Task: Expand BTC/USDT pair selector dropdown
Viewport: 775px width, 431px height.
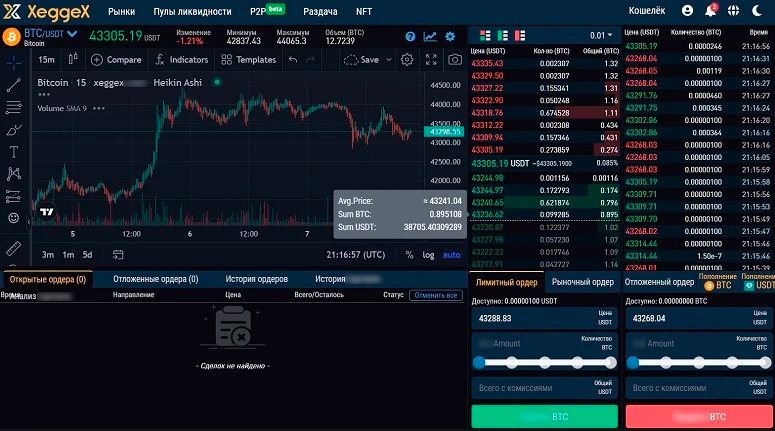Action: (72, 33)
